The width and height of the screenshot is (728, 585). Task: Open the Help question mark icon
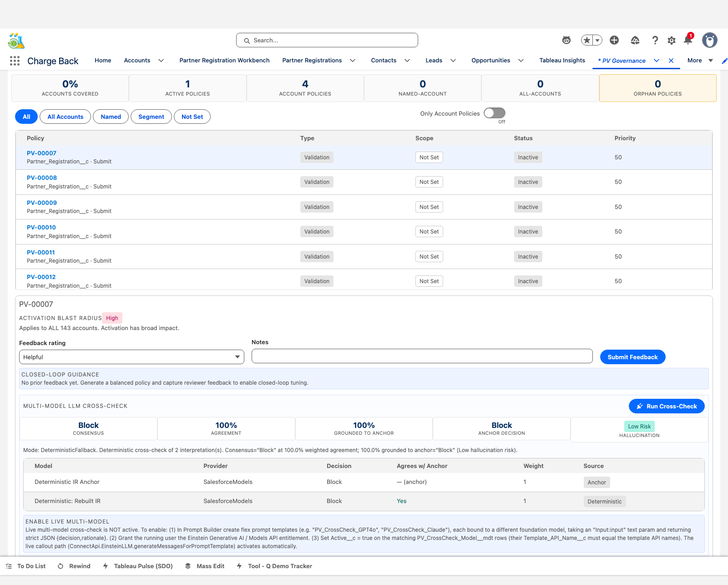pos(655,40)
